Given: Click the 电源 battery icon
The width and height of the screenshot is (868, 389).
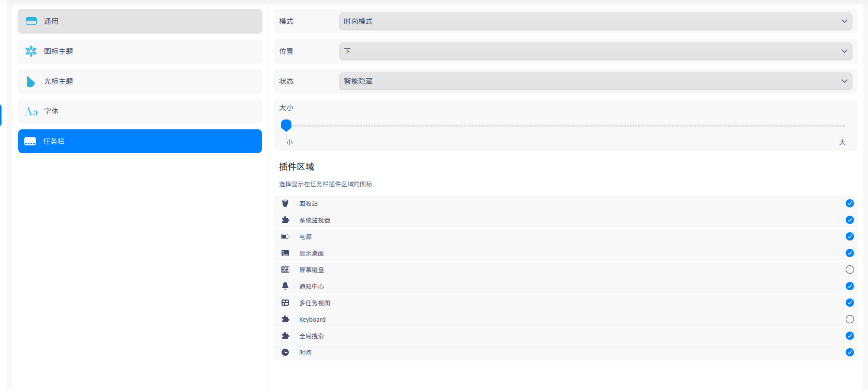Looking at the screenshot, I should pos(285,236).
